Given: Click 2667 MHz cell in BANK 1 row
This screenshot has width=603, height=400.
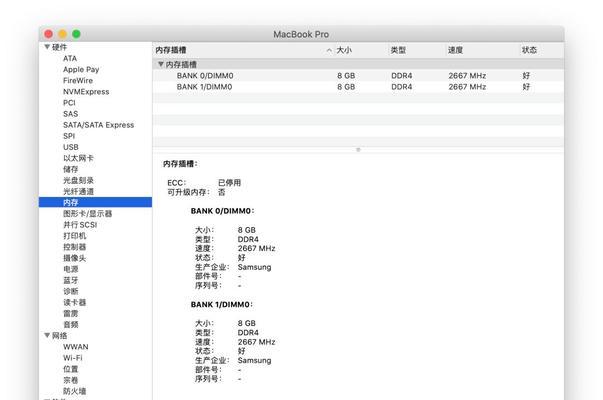Looking at the screenshot, I should point(467,87).
